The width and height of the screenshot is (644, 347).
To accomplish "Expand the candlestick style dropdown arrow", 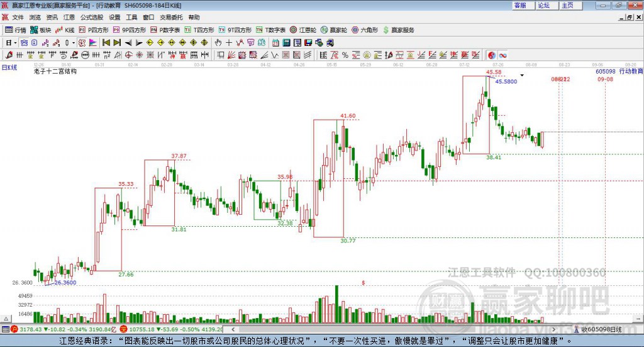I will click(x=74, y=43).
